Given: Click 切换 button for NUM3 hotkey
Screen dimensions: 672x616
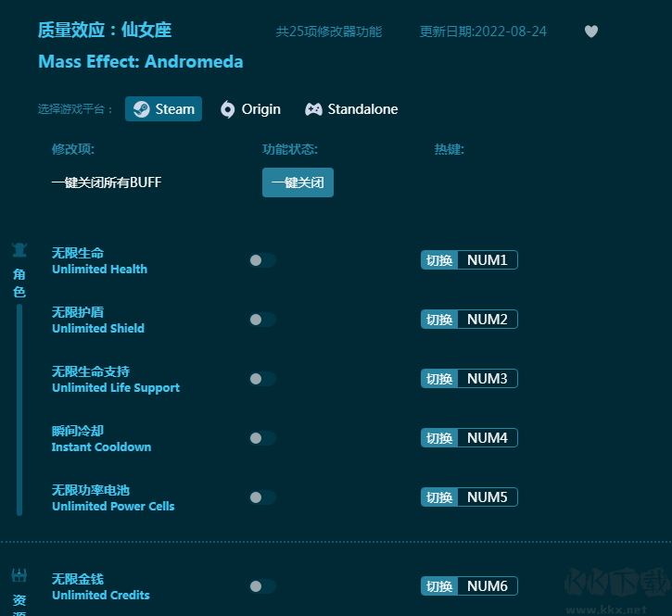Looking at the screenshot, I should (x=439, y=379).
